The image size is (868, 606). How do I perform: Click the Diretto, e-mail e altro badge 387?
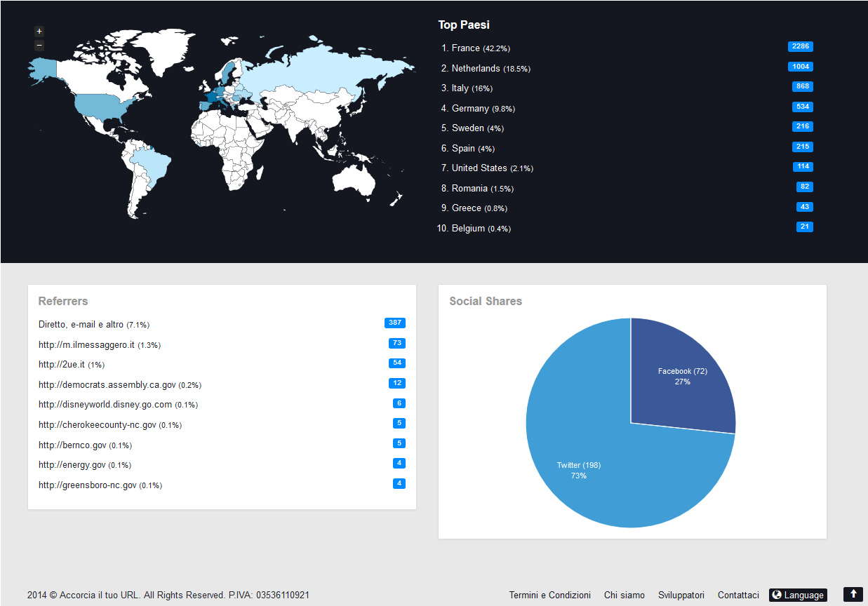394,323
